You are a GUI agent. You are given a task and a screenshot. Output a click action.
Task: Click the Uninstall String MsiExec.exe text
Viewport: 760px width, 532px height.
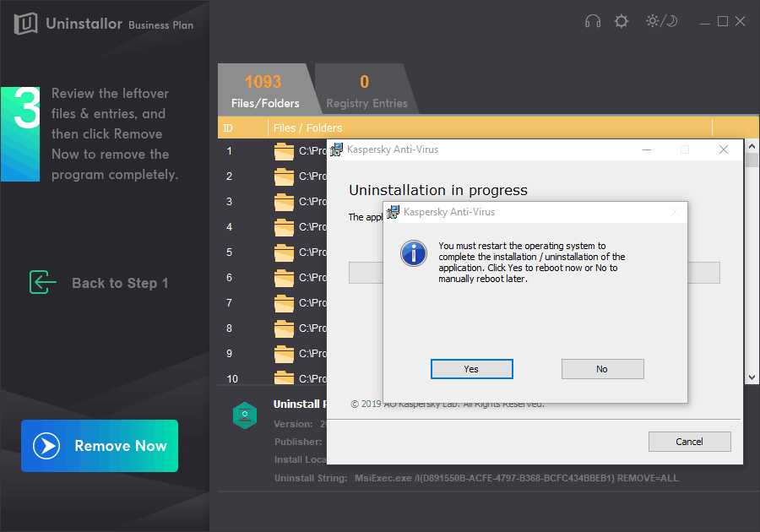pyautogui.click(x=516, y=478)
